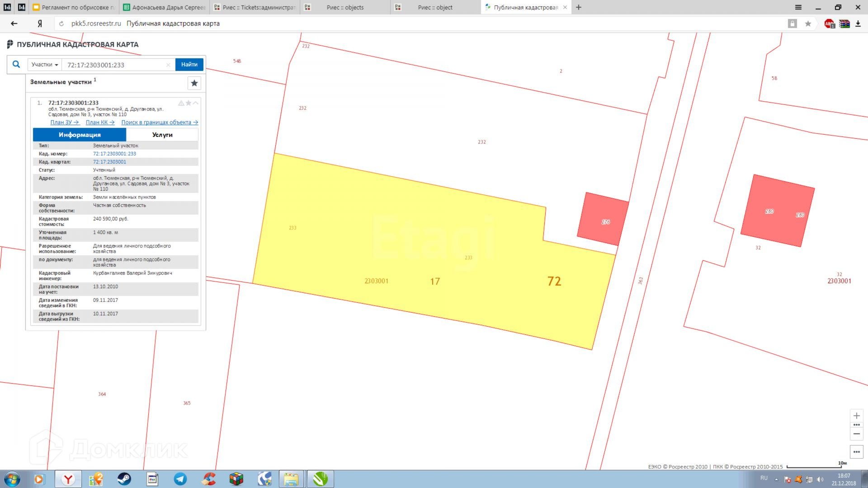This screenshot has height=488, width=868.
Task: Click the zoom in plus button
Action: [856, 416]
